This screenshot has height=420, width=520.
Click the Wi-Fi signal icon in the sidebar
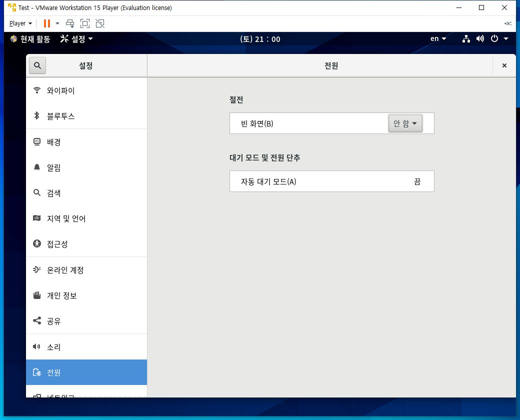[37, 90]
